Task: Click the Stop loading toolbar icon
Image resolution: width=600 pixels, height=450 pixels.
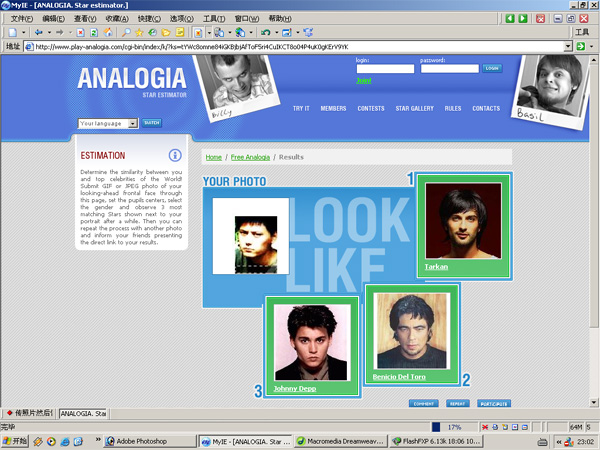Action: click(80, 33)
